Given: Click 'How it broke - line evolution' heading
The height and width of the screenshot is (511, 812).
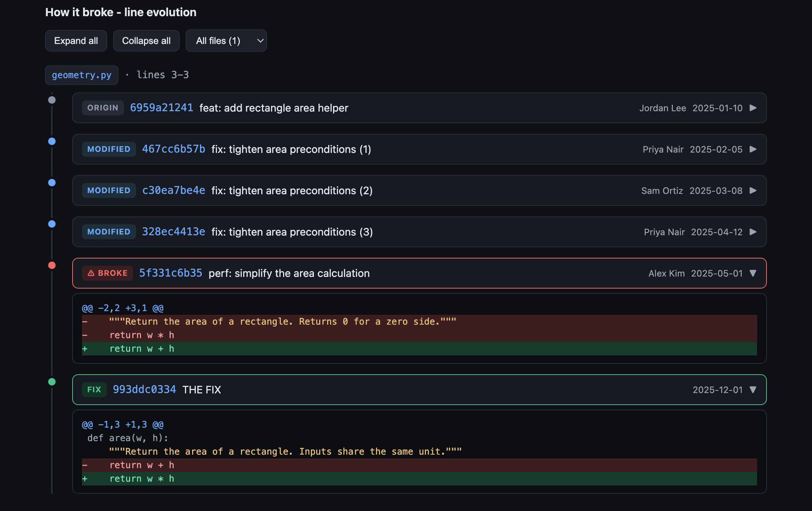Looking at the screenshot, I should point(121,12).
